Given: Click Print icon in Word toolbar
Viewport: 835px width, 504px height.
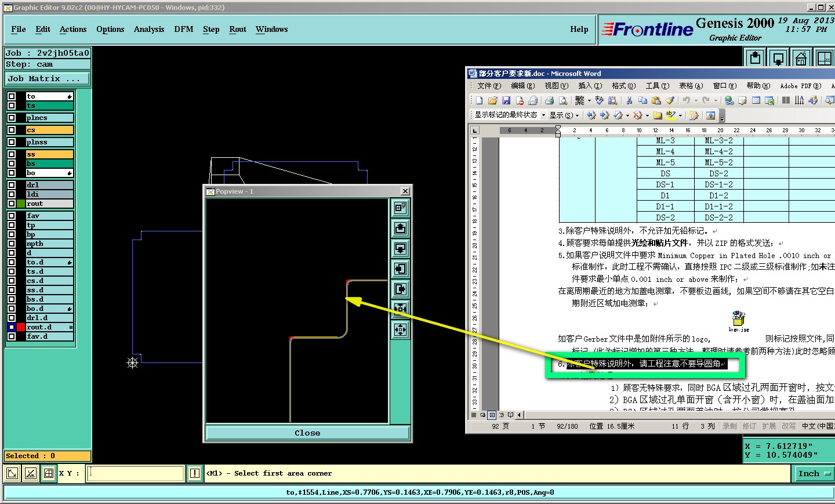Looking at the screenshot, I should (549, 100).
